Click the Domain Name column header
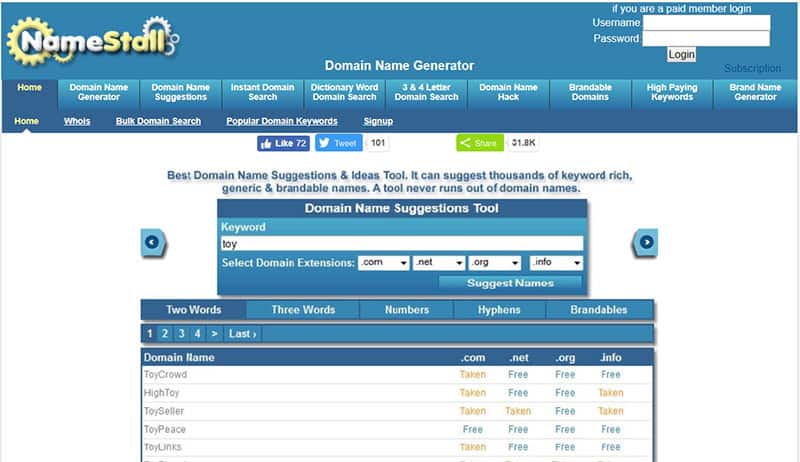 click(179, 358)
